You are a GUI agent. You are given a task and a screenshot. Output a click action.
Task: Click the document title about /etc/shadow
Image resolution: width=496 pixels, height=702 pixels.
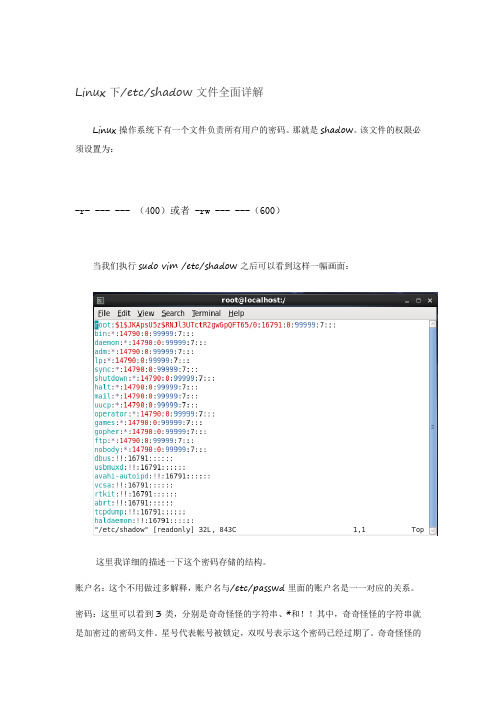point(169,92)
